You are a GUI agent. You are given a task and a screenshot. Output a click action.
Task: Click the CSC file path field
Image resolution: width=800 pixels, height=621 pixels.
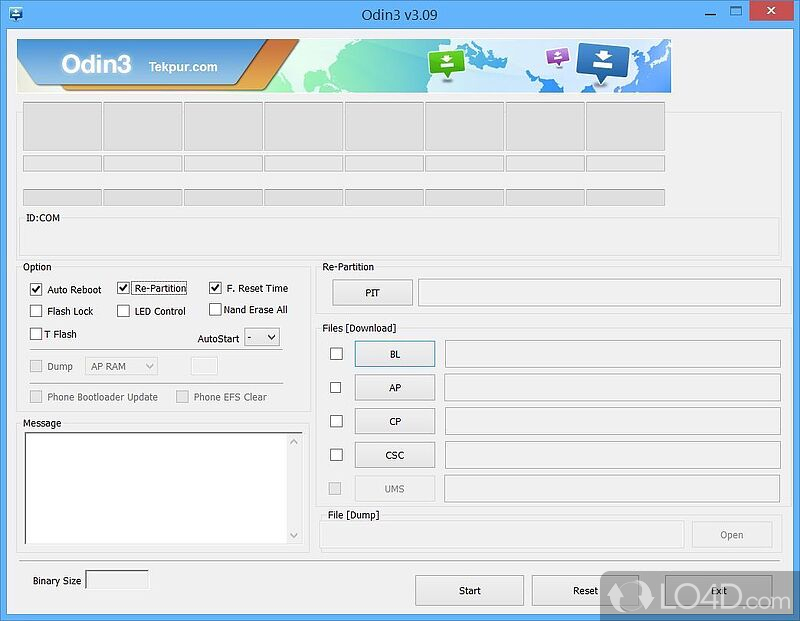(613, 455)
